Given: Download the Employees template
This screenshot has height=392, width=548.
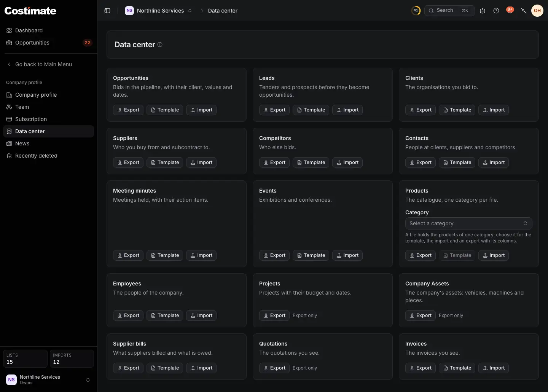Looking at the screenshot, I should (x=165, y=316).
